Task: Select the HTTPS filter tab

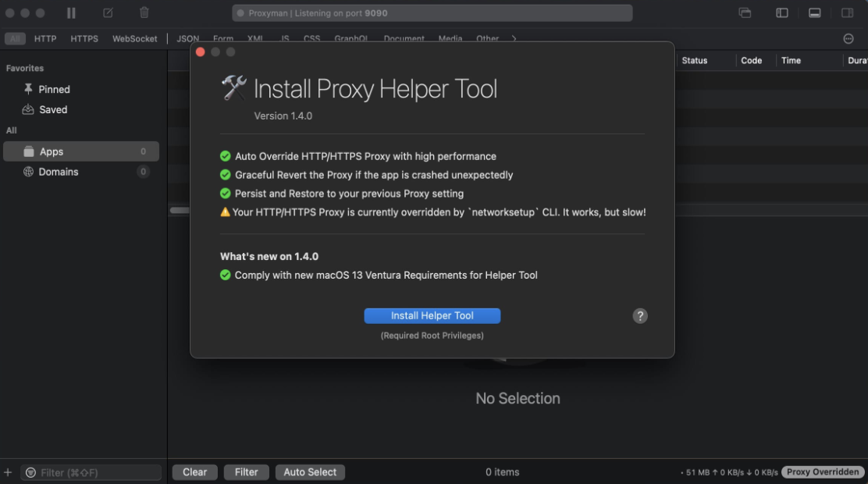Action: point(84,39)
